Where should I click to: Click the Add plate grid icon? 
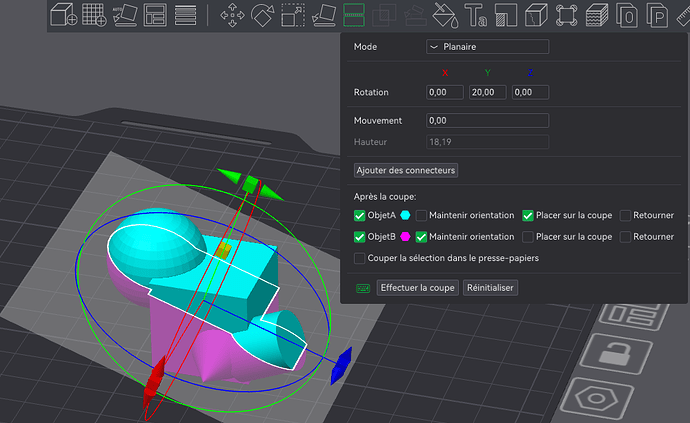(x=94, y=15)
